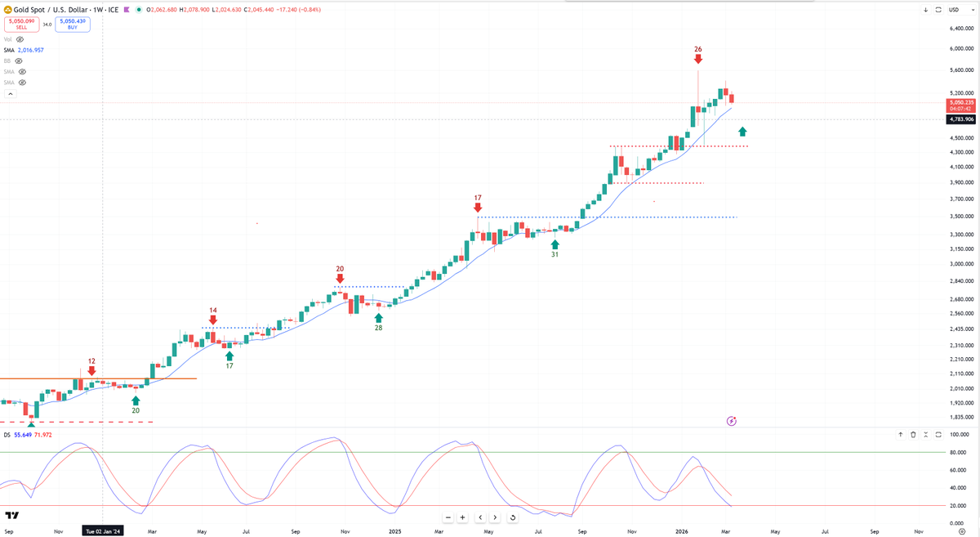Click green arrow marker labeled 31
The width and height of the screenshot is (980, 537).
click(x=555, y=244)
